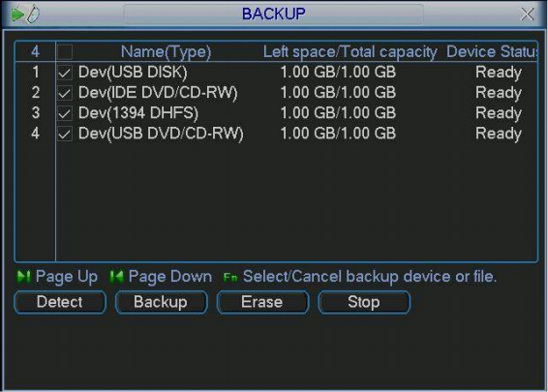Viewport: 548px width, 392px height.
Task: Click the Stop button
Action: point(364,302)
